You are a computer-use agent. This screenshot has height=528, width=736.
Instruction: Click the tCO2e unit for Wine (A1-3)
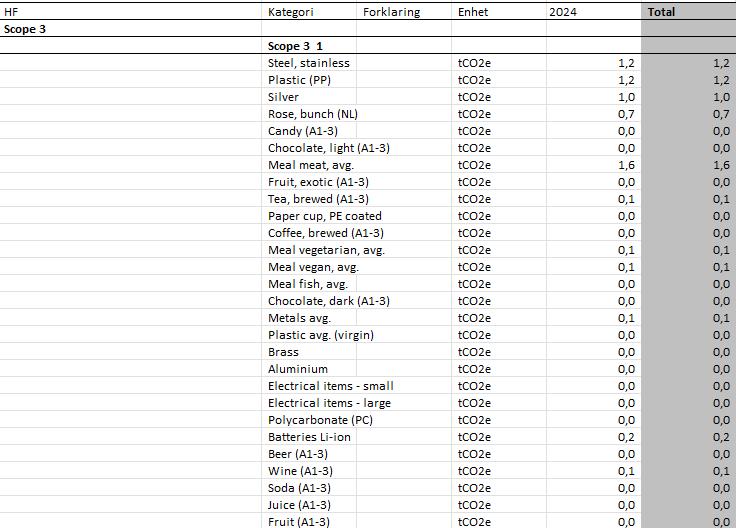pos(474,471)
